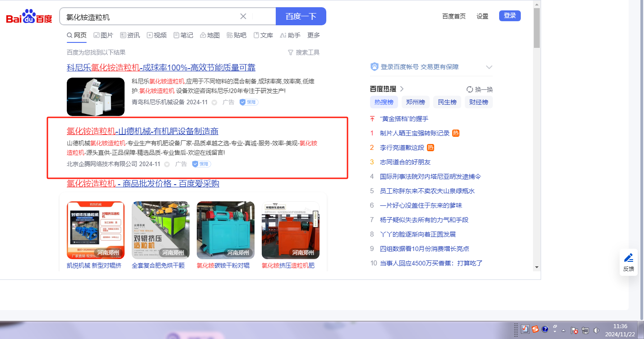Expand 百度热搜 with the arrow
Image resolution: width=644 pixels, height=339 pixels.
pyautogui.click(x=402, y=89)
